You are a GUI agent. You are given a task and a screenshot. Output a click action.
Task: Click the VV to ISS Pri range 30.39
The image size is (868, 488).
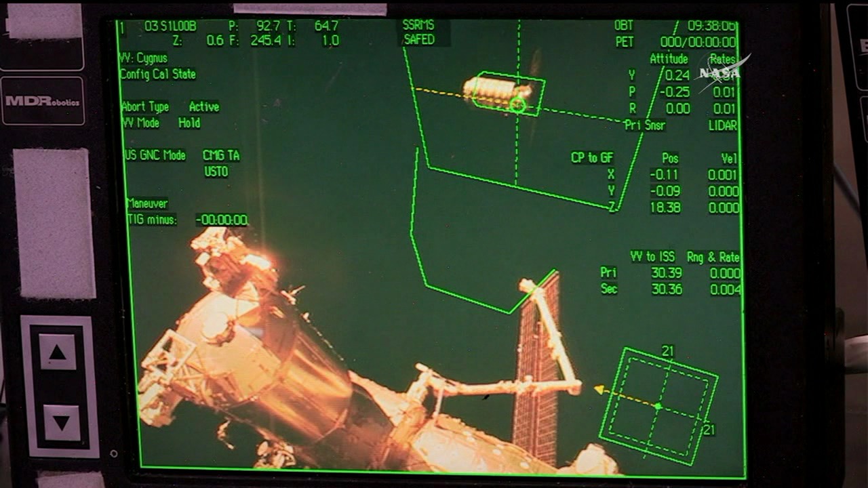tap(666, 273)
